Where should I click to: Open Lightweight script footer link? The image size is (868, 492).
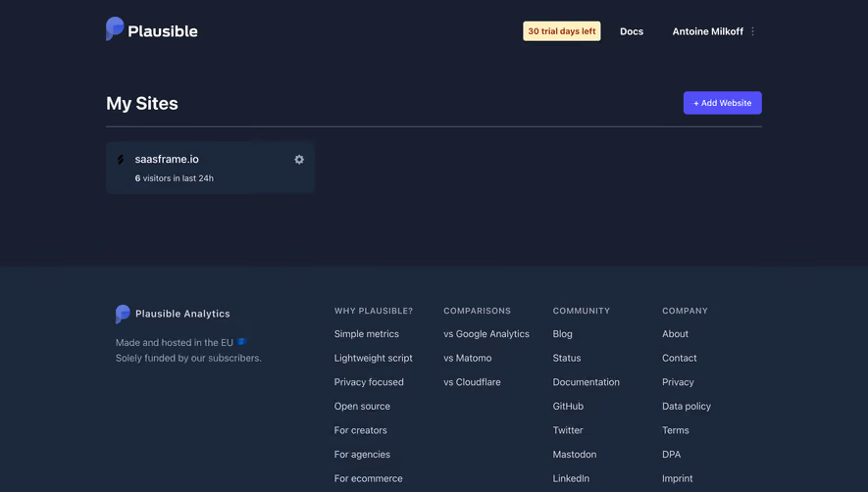373,358
